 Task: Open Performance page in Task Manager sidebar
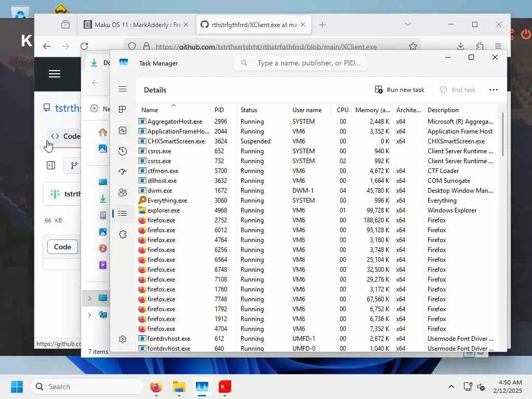click(x=123, y=130)
